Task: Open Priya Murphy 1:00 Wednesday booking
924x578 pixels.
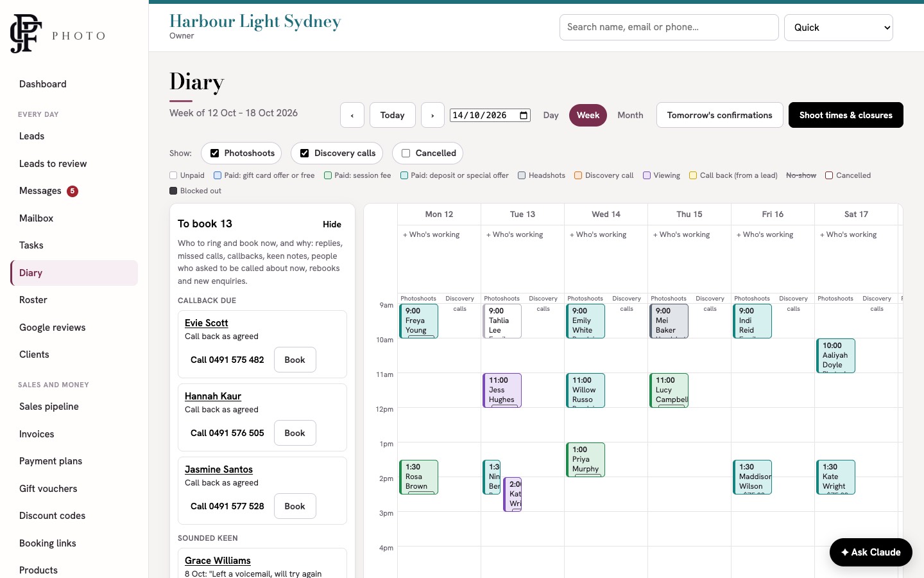Action: 585,459
